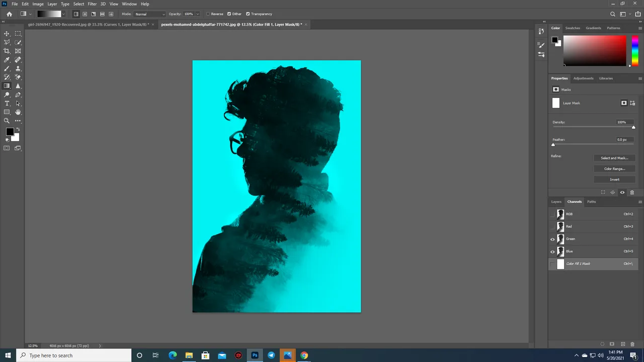This screenshot has width=644, height=362.
Task: Select the Clone Stamp tool
Action: click(18, 68)
